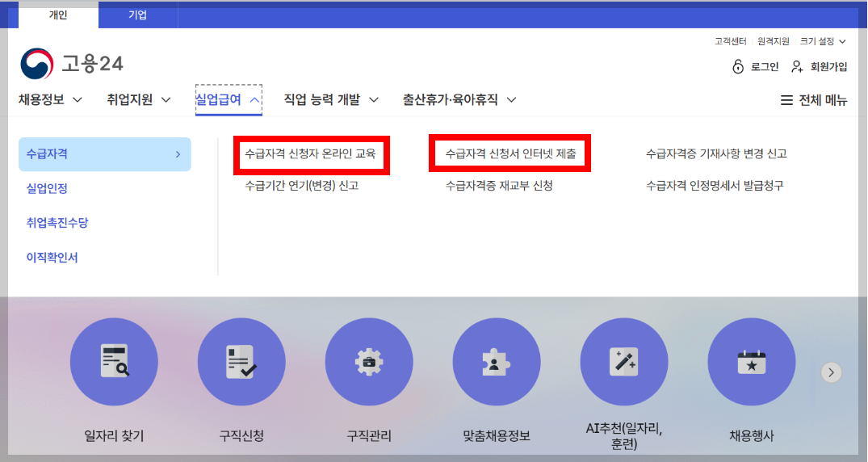The width and height of the screenshot is (868, 462).
Task: Open the 구직관리 gear-briefcase icon
Action: 369,362
